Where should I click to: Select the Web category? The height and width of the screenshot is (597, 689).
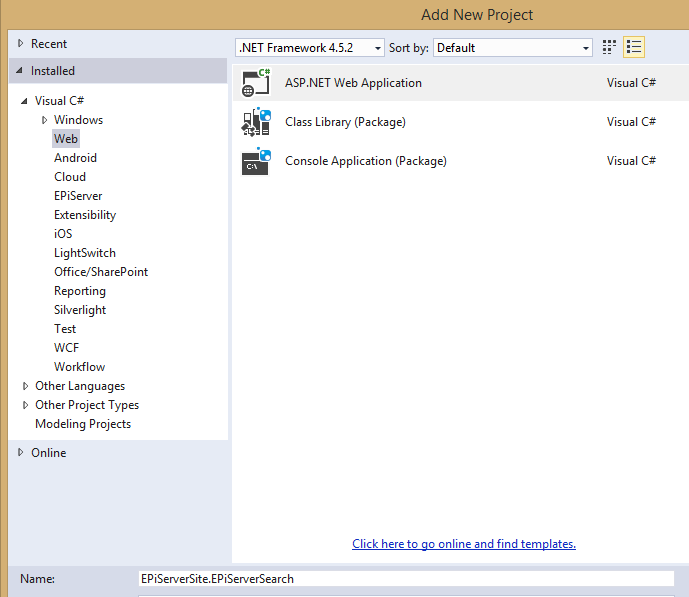coord(66,139)
